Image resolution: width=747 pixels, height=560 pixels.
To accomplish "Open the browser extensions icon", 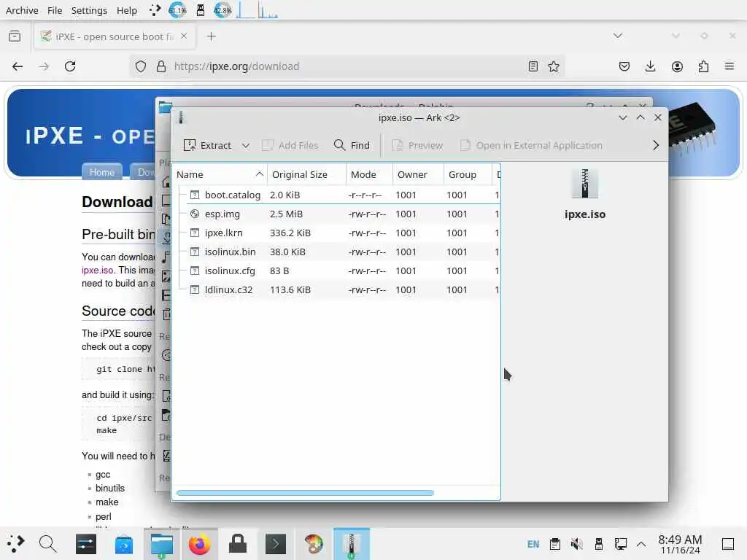I will pos(703,66).
